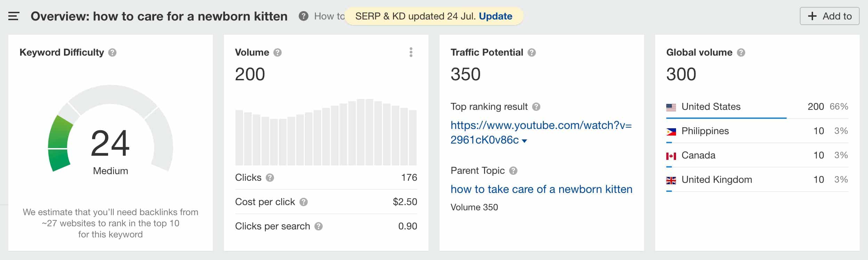
Task: Click help icon beside Global volume
Action: [741, 52]
